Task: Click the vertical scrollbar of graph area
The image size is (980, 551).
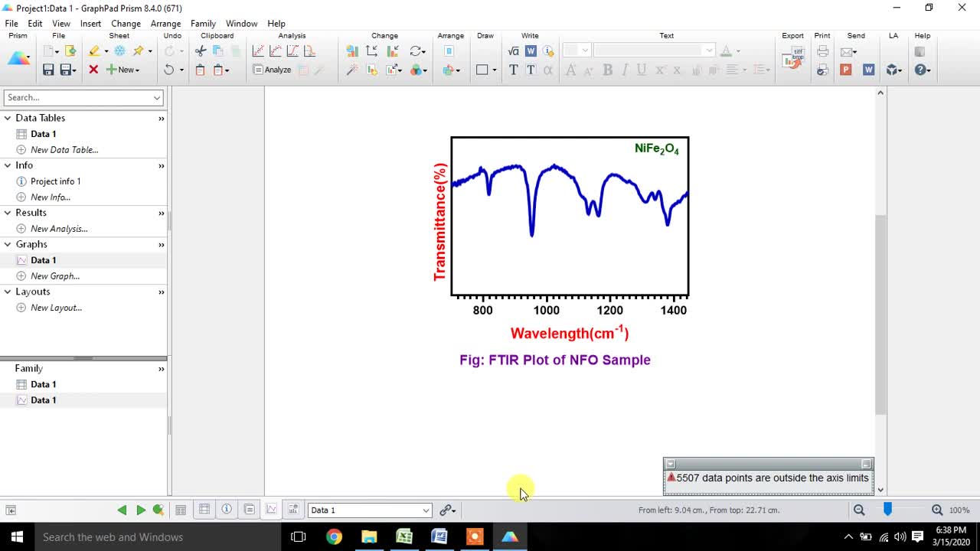Action: (x=880, y=314)
